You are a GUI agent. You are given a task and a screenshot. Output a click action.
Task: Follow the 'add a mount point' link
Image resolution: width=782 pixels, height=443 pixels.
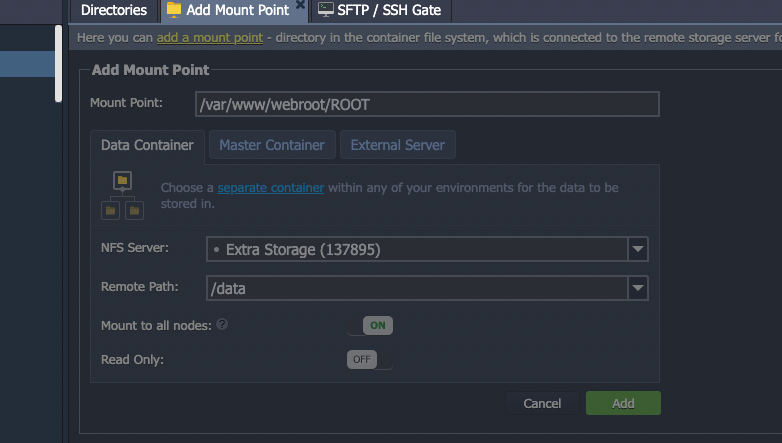(210, 37)
